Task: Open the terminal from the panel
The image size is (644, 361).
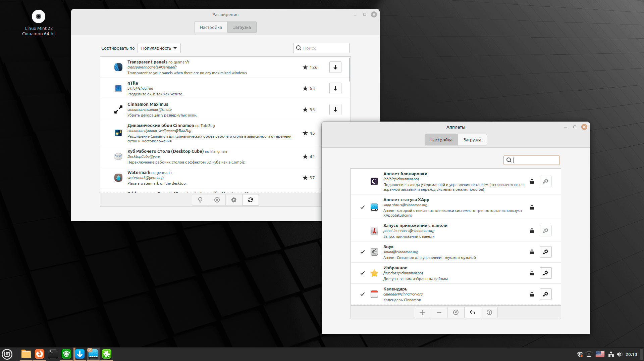Action: pyautogui.click(x=53, y=354)
